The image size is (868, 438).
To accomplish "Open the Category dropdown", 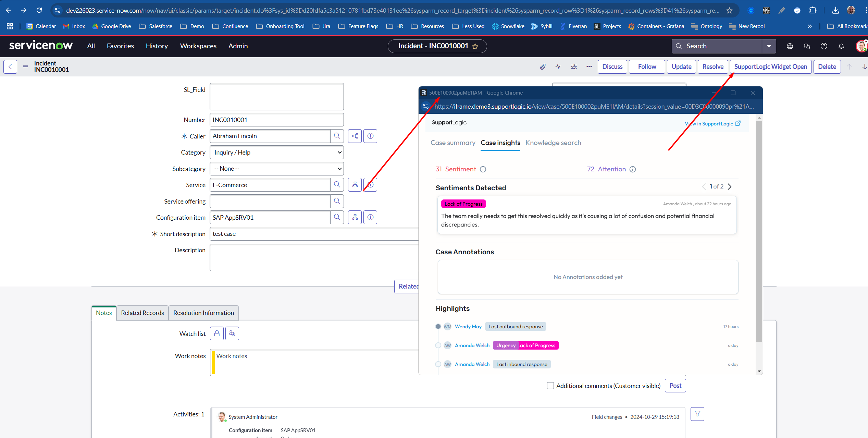I will point(276,153).
